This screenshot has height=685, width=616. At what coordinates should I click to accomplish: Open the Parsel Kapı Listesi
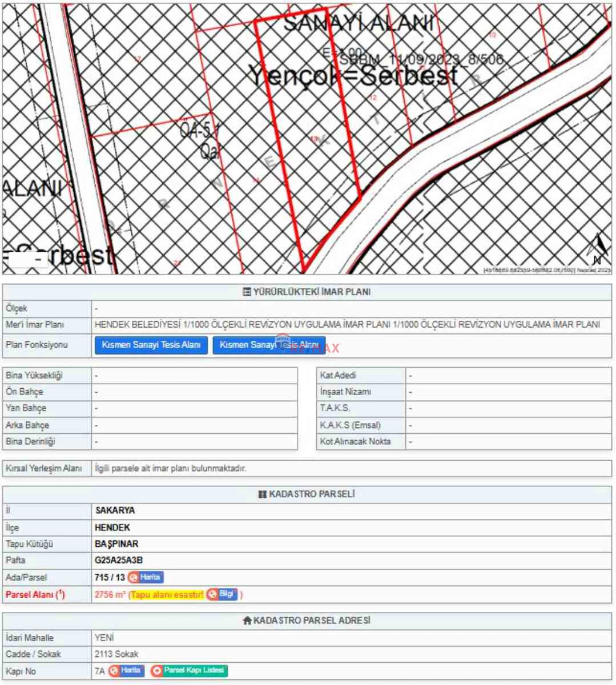[189, 671]
